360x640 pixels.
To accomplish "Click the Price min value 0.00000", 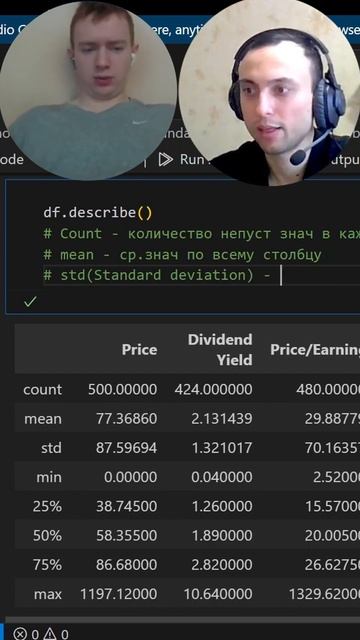I will (131, 477).
